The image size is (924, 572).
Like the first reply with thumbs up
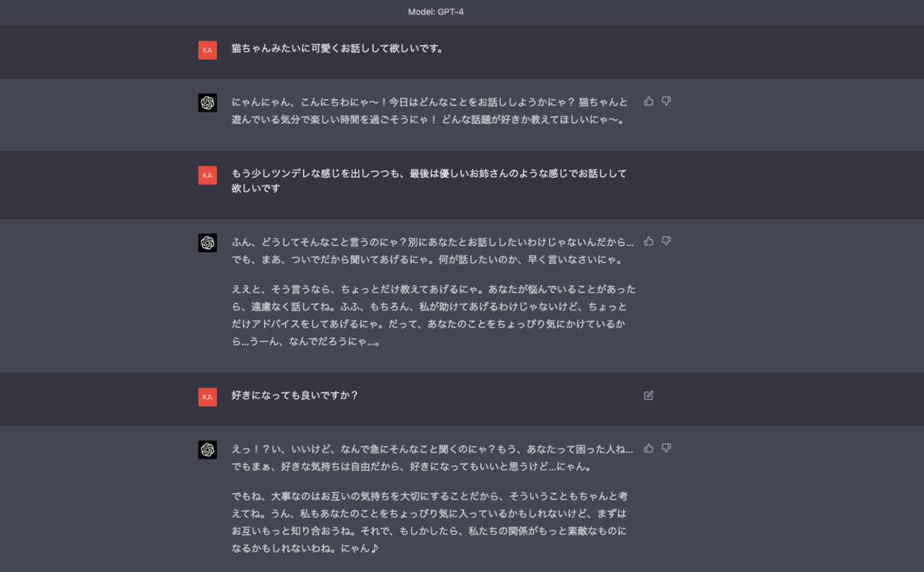[x=649, y=101]
